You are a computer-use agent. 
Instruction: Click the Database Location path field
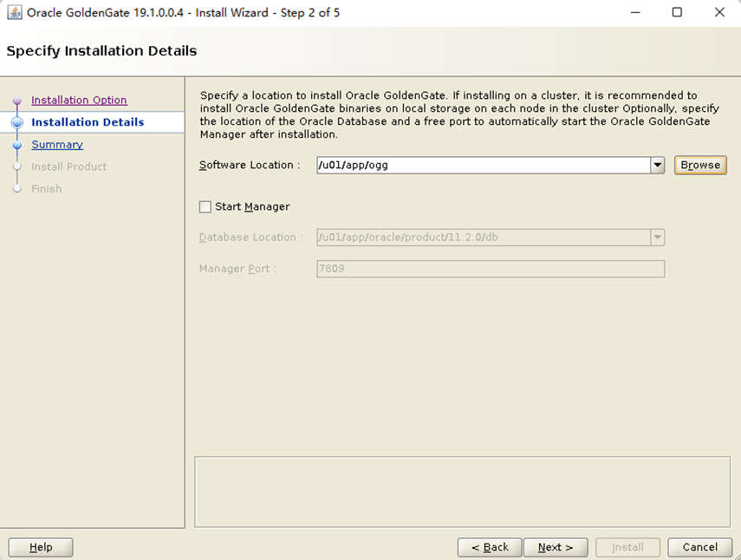tap(484, 238)
